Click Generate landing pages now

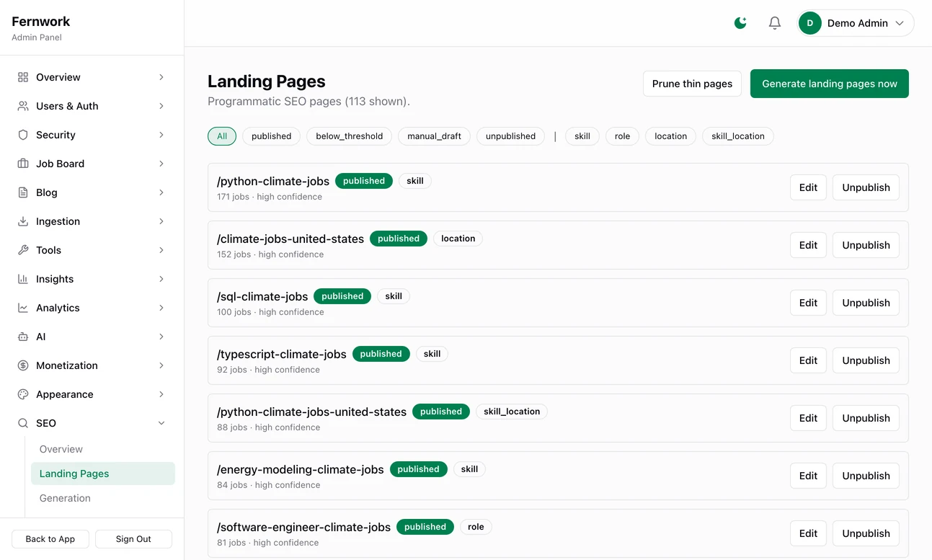click(x=830, y=84)
